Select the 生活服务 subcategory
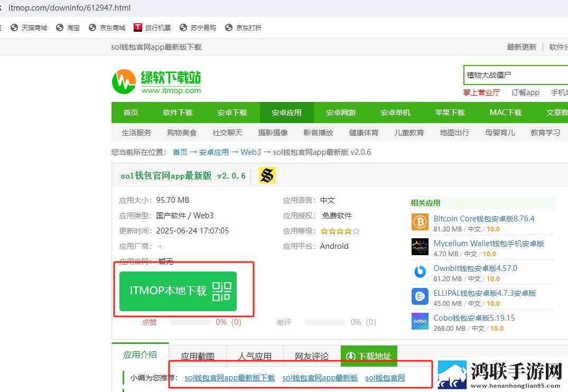Image resolution: width=568 pixels, height=392 pixels. pos(136,133)
